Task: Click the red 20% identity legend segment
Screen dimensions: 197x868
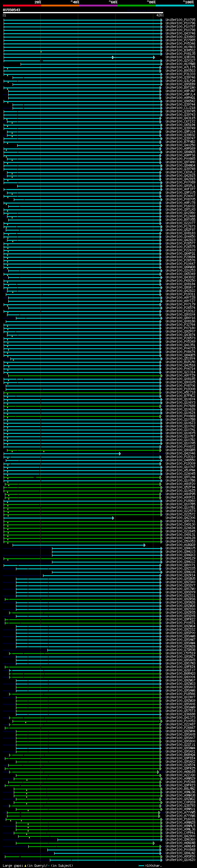Action: [22, 6]
